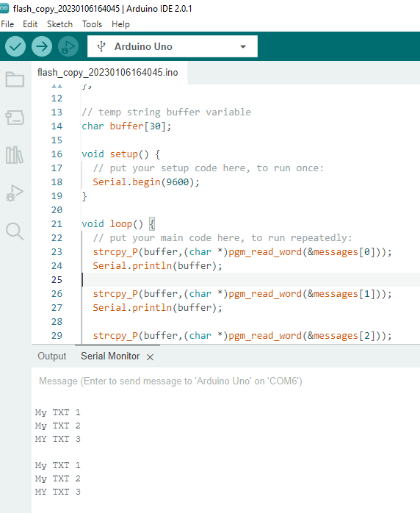Open the Tools menu

(x=93, y=24)
